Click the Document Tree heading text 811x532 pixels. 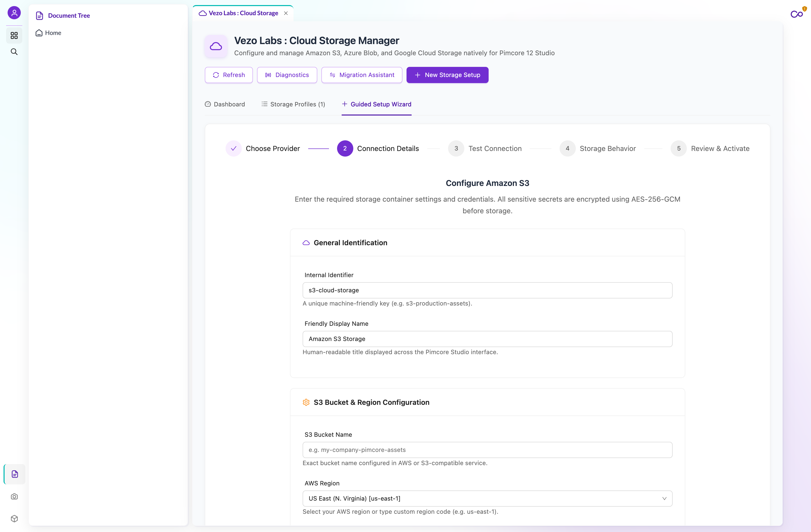pyautogui.click(x=69, y=16)
